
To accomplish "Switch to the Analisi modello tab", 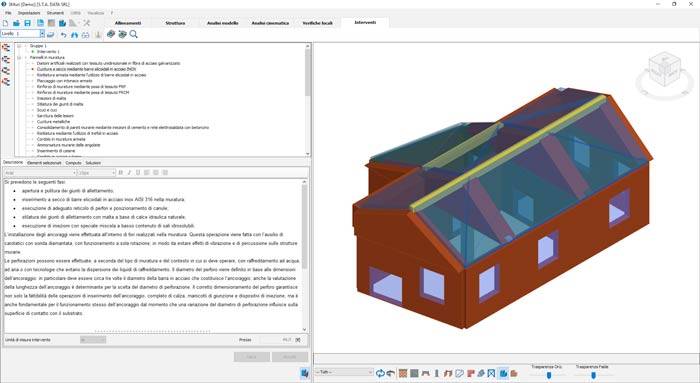I will [222, 23].
